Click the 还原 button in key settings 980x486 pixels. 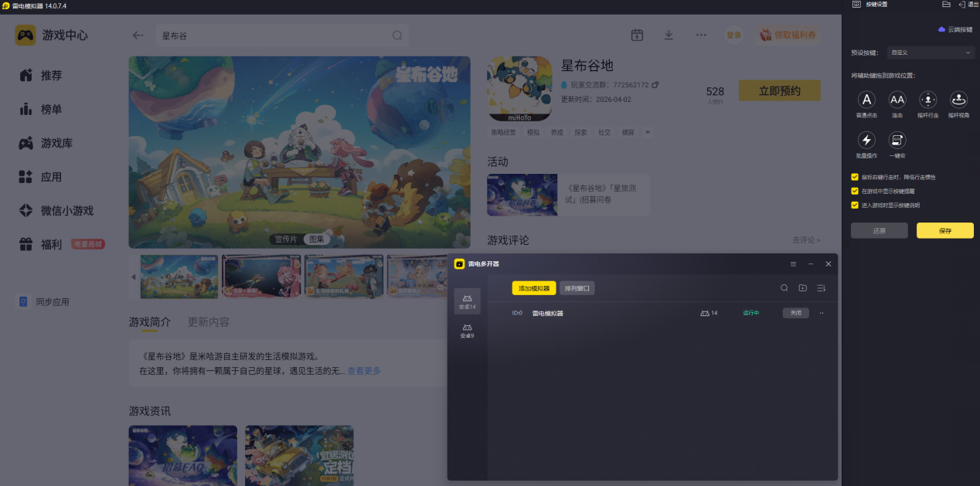pyautogui.click(x=879, y=230)
